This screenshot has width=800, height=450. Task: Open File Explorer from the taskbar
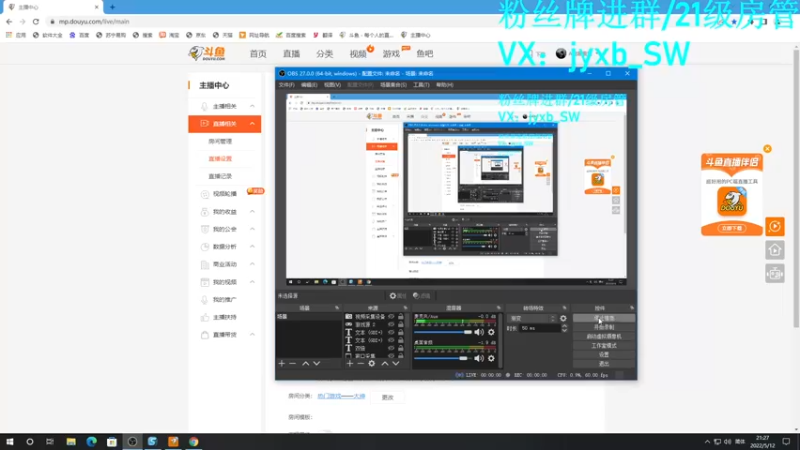71,442
